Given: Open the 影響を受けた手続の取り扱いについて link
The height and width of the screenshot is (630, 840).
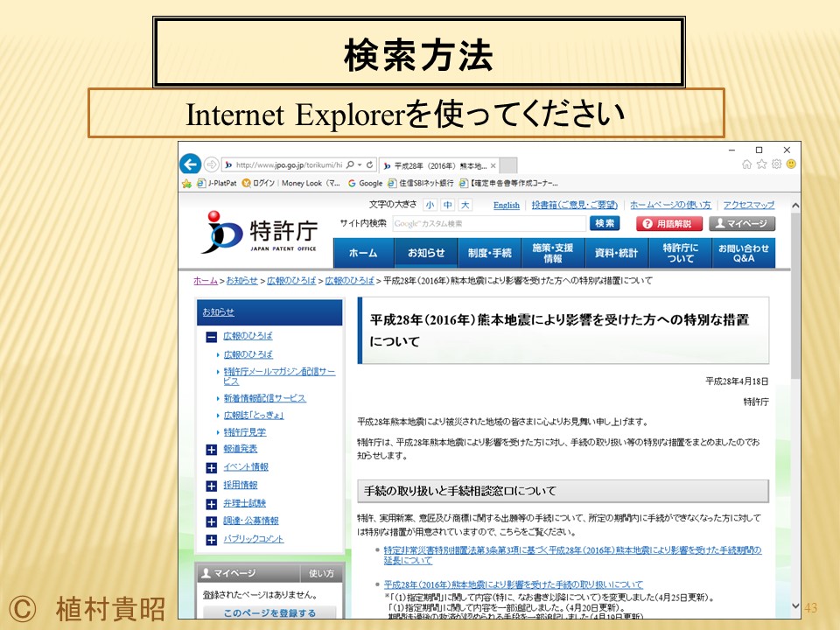Looking at the screenshot, I should click(514, 584).
